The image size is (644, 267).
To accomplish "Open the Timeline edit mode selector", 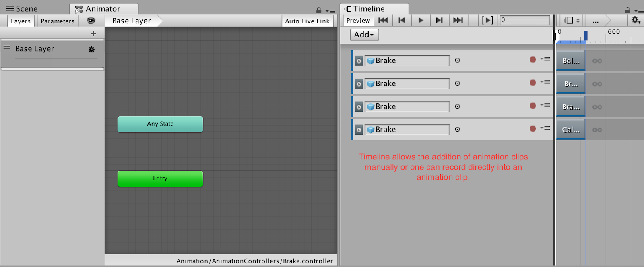I will [572, 20].
